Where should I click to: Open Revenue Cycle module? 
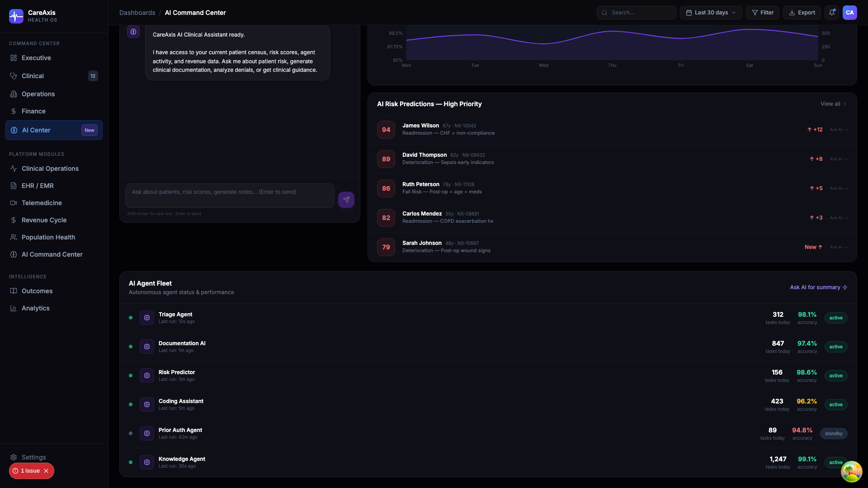(x=54, y=220)
